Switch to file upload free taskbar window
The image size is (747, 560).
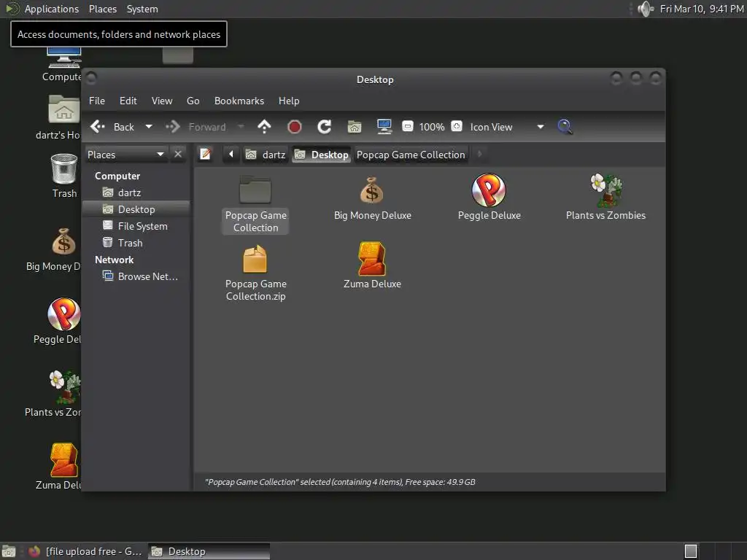[85, 551]
